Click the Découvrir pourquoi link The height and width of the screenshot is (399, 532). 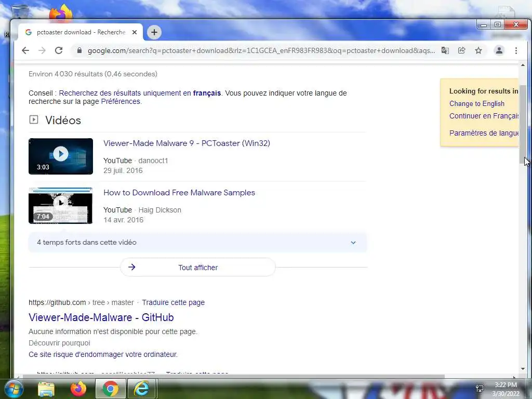(59, 343)
